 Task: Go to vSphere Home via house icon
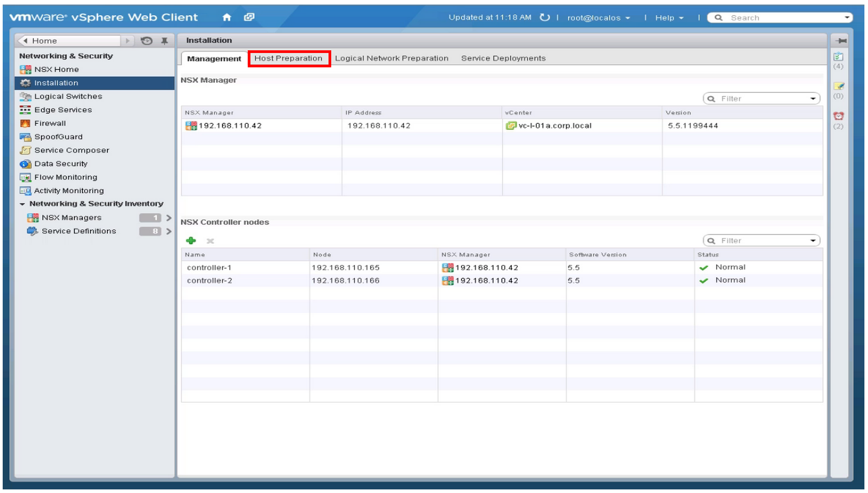227,17
